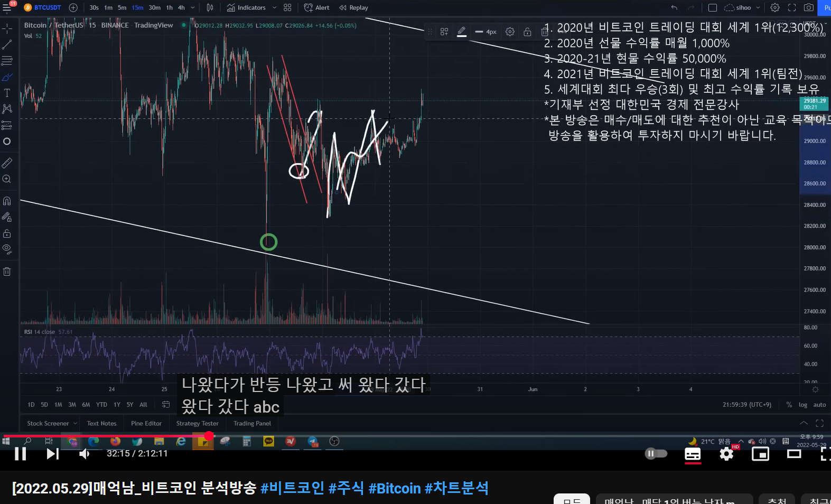Screen dimensions: 831x504
Task: Switch to the 30s timeframe
Action: pos(94,7)
